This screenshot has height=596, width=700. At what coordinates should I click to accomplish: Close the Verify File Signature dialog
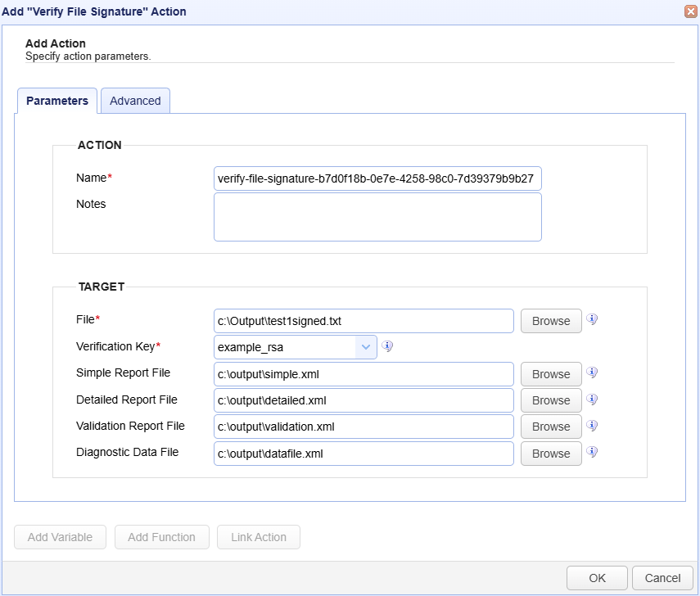click(691, 11)
